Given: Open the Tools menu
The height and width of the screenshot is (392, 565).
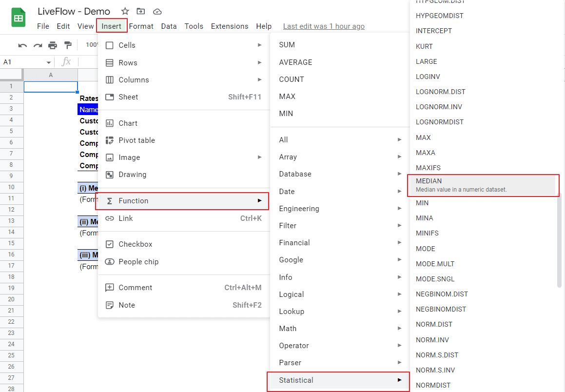Looking at the screenshot, I should pos(194,26).
